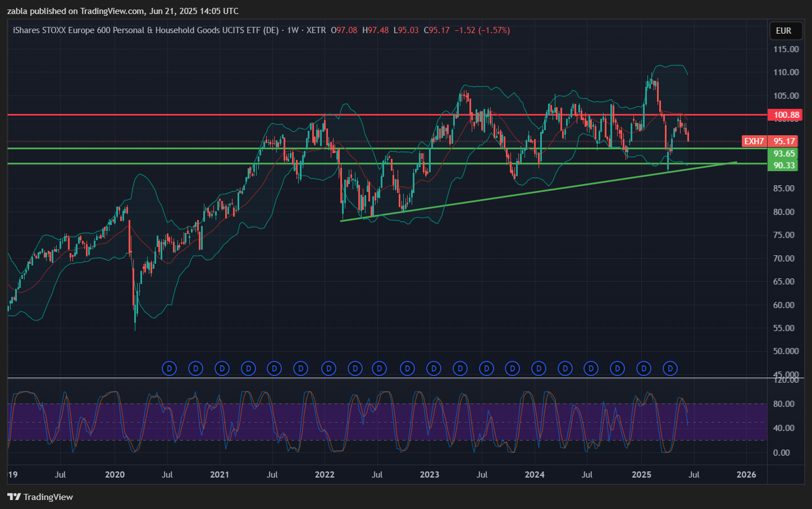This screenshot has height=509, width=812.
Task: Click the EXH7 symbol price tag
Action: point(754,141)
